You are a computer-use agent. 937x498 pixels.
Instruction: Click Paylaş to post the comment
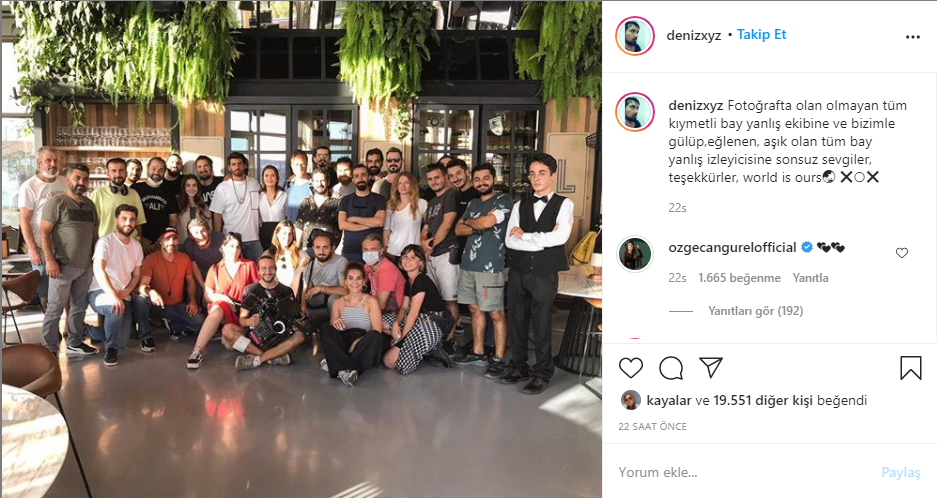tap(901, 472)
